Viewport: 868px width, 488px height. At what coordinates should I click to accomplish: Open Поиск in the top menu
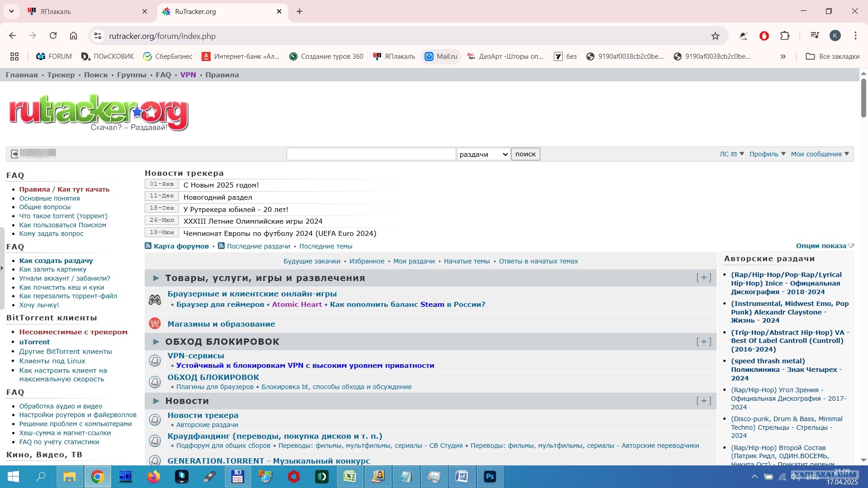96,75
